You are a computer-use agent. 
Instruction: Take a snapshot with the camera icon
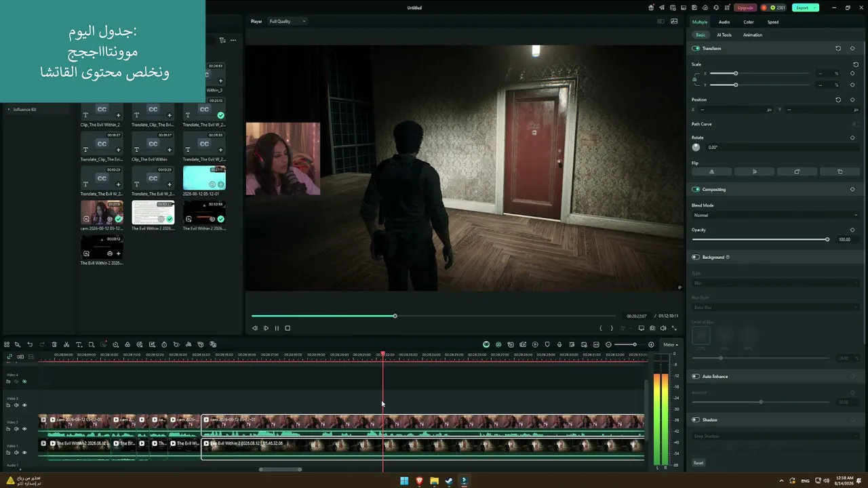pyautogui.click(x=652, y=328)
